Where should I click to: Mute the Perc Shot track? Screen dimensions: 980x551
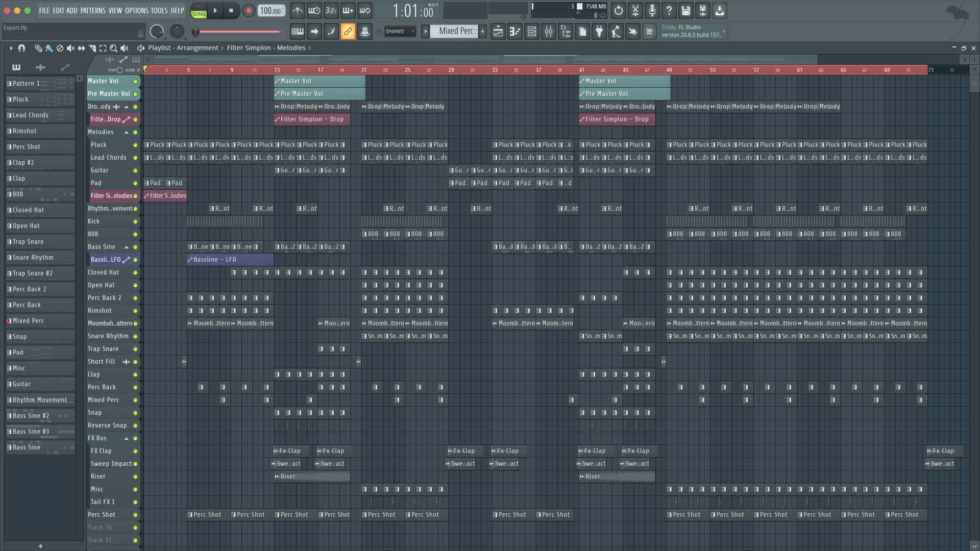click(x=135, y=515)
